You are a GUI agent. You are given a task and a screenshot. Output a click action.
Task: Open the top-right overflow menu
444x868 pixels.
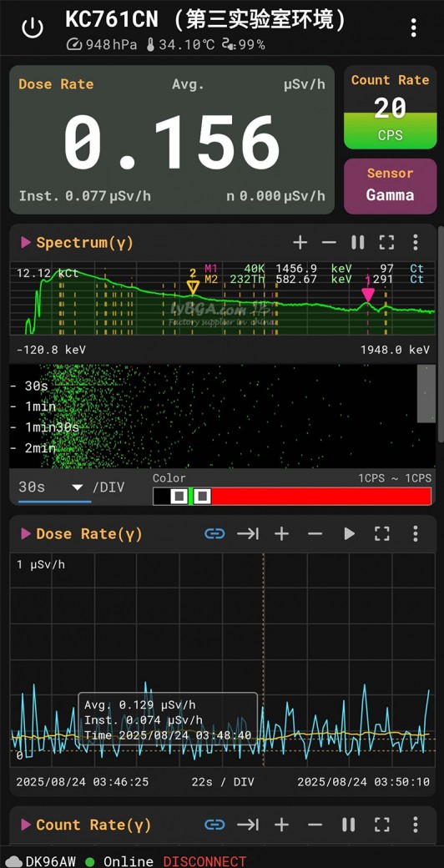click(x=414, y=27)
